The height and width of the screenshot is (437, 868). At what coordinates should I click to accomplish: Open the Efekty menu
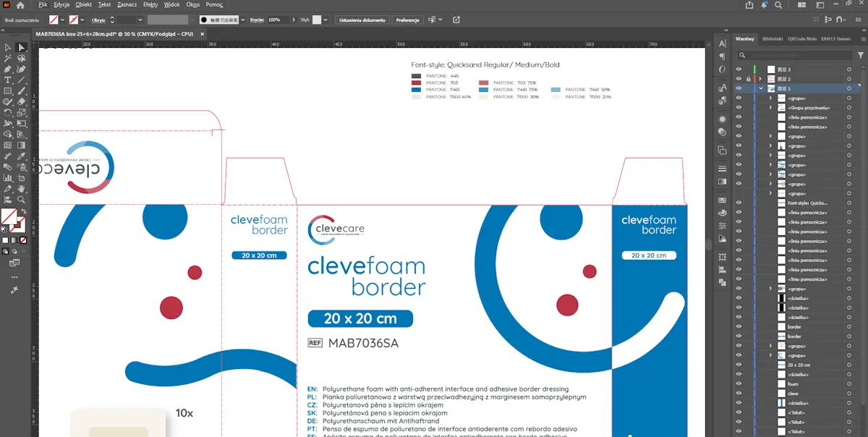[150, 4]
